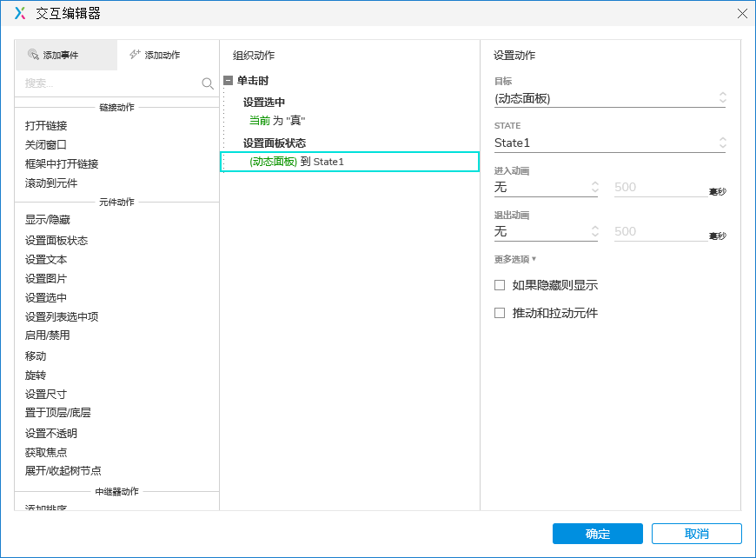
Task: Open the STATE dropdown showing State1
Action: [611, 143]
